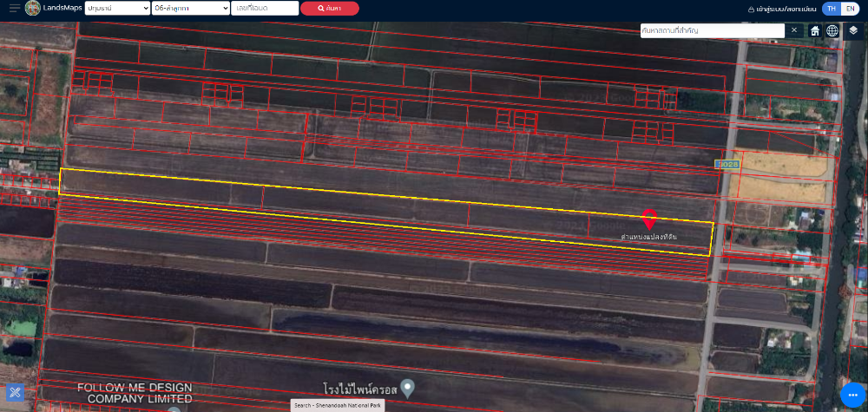Open the measuring tools icon at bottom left
Viewport: 868px width, 412px height.
pos(15,392)
